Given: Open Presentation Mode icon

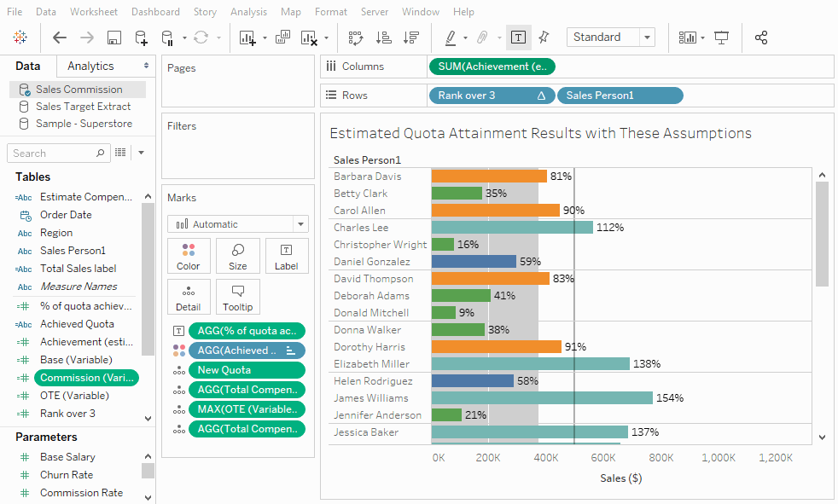Looking at the screenshot, I should tap(721, 38).
